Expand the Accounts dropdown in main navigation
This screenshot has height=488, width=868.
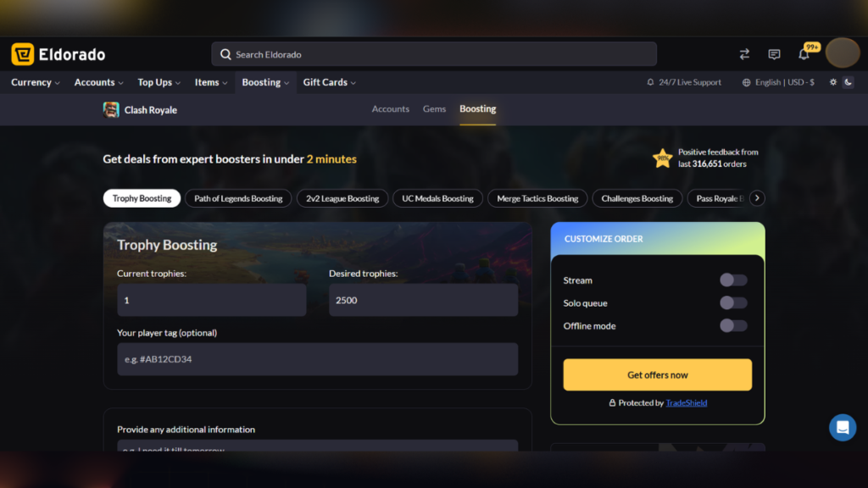tap(98, 82)
